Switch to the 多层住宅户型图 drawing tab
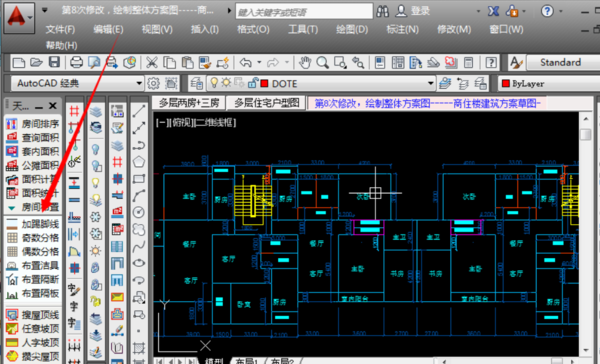Image resolution: width=600 pixels, height=364 pixels. click(x=267, y=103)
